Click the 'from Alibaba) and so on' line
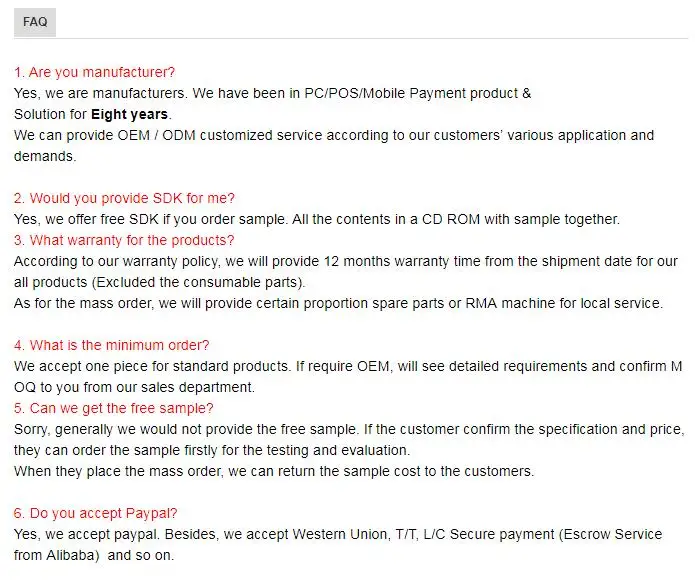The image size is (695, 582). (94, 555)
